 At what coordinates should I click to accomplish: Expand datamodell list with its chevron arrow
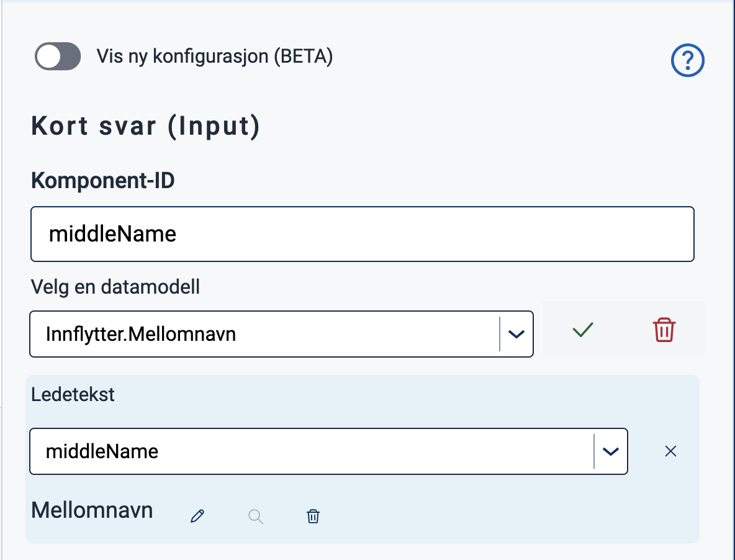[x=516, y=335]
